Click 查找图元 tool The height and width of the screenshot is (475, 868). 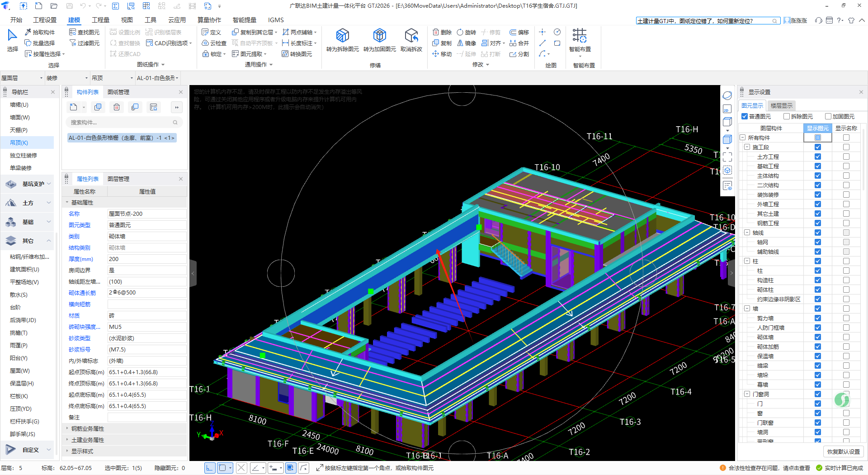(84, 32)
